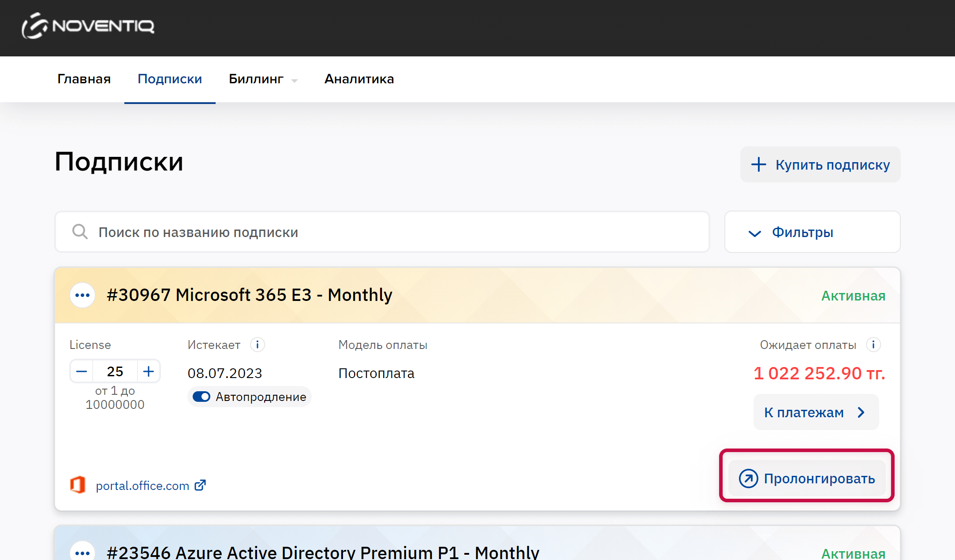Click external link icon beside portal.office.com

(200, 485)
